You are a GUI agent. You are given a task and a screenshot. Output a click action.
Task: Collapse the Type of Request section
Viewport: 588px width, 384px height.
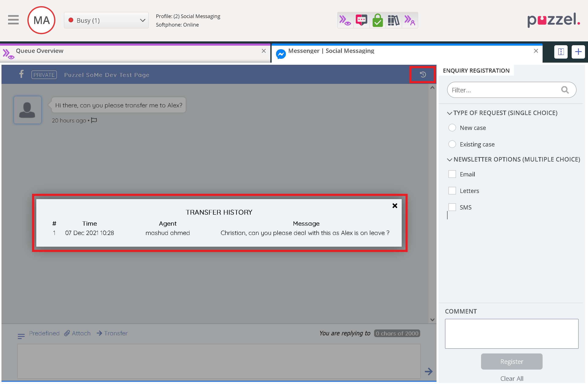click(x=449, y=113)
